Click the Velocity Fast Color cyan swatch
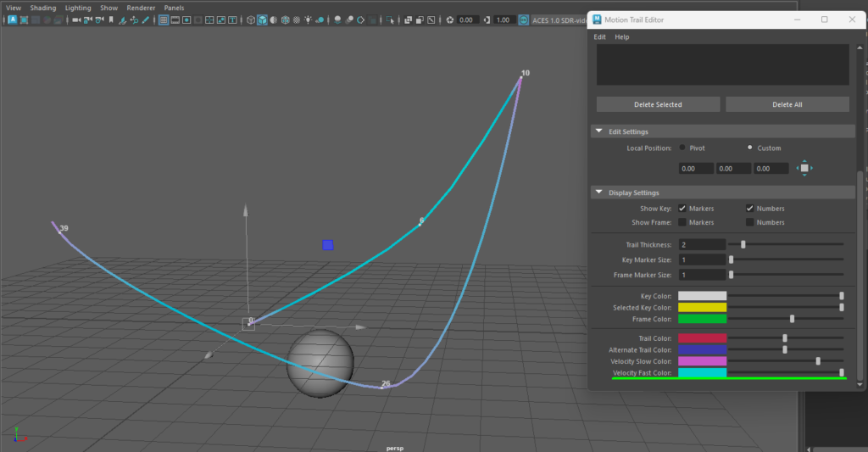 click(702, 373)
